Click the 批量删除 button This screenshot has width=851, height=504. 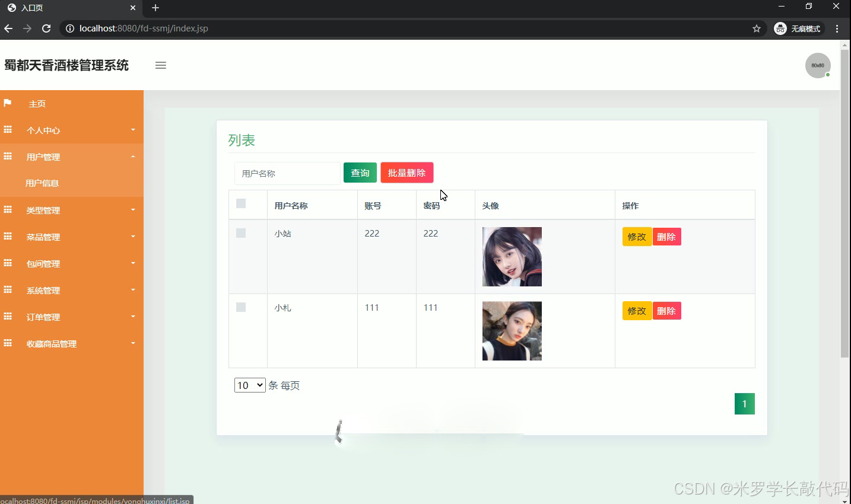point(407,173)
